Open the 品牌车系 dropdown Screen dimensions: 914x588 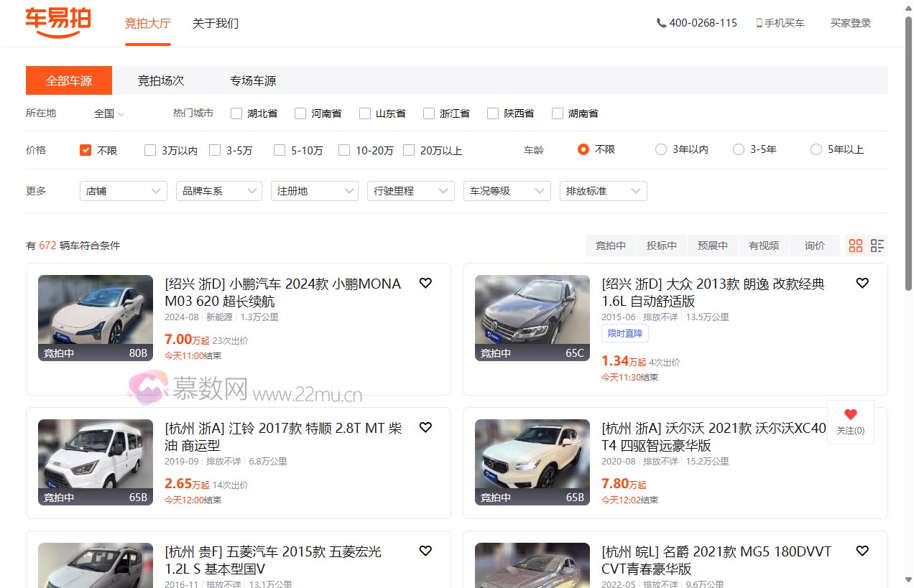point(218,191)
